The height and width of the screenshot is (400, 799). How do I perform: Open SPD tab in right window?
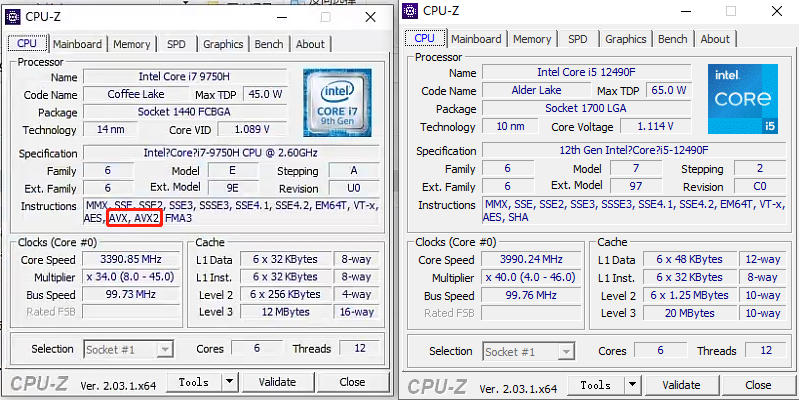pos(577,39)
